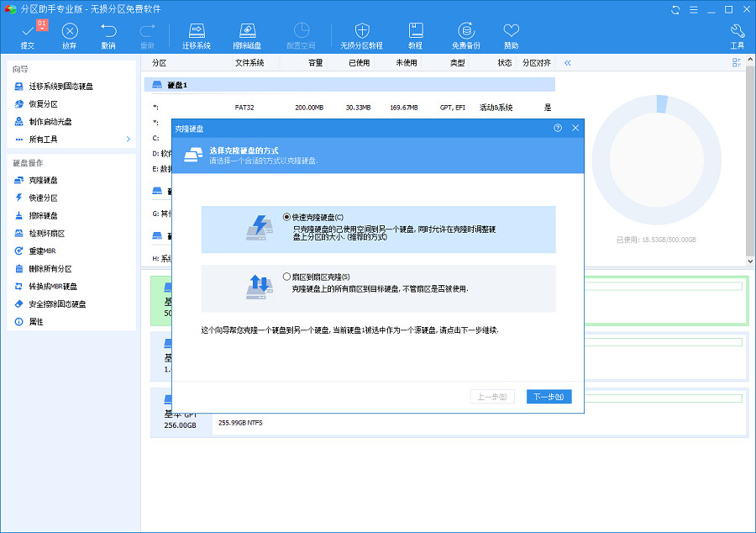The image size is (756, 533).
Task: Click the 分区 column header
Action: [x=159, y=63]
